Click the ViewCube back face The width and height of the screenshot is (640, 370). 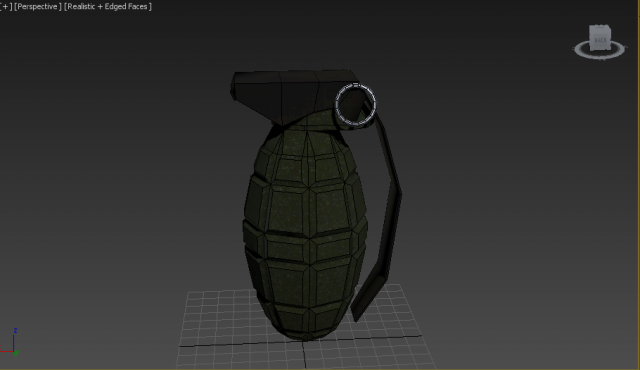(x=600, y=40)
